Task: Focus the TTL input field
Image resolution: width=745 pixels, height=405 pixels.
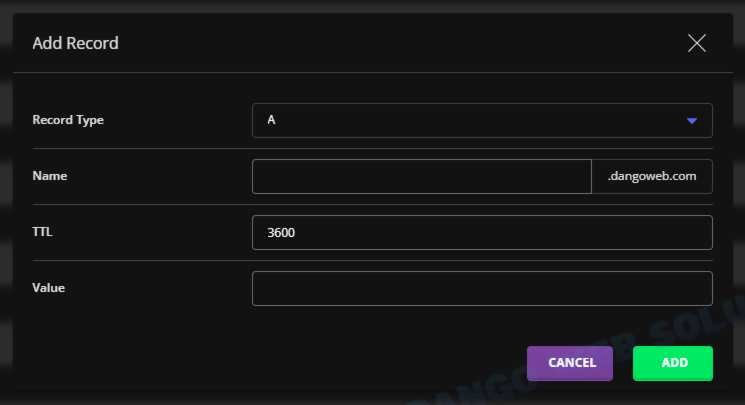Action: [482, 232]
